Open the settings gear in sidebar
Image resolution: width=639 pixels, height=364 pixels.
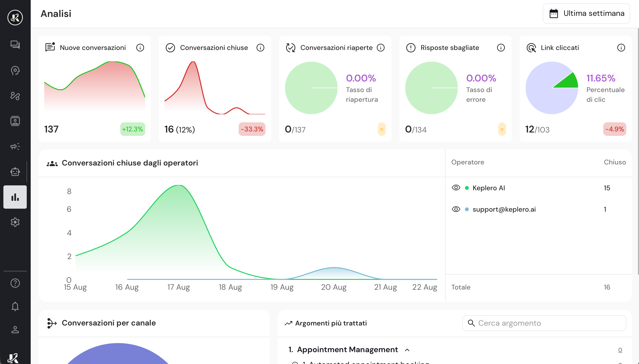pos(15,222)
